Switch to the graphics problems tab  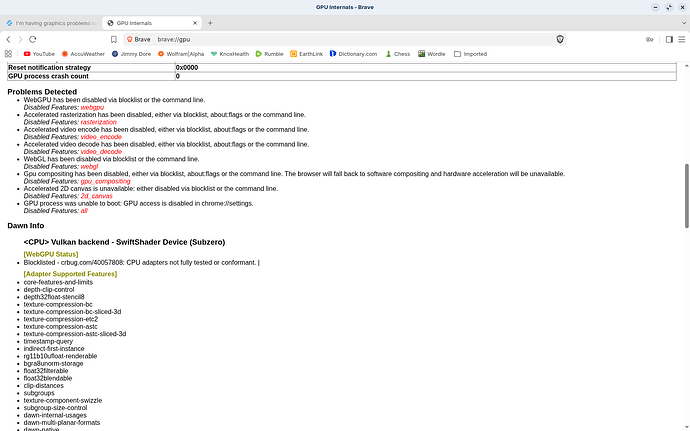pos(51,23)
